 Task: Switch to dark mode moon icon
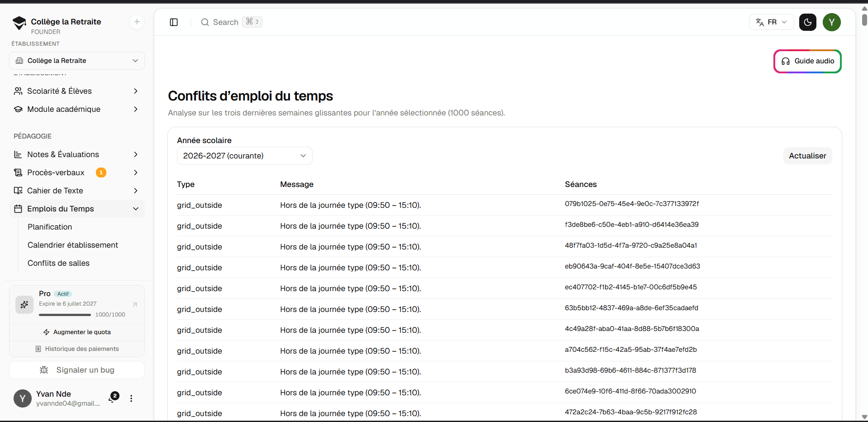coord(807,22)
